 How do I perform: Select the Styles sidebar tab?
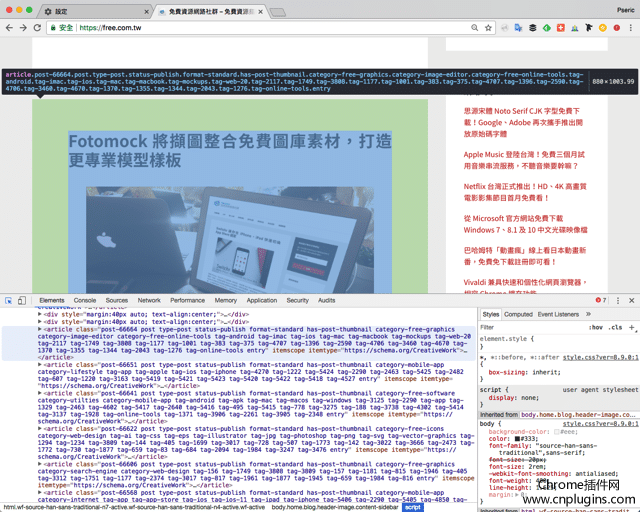click(x=491, y=314)
